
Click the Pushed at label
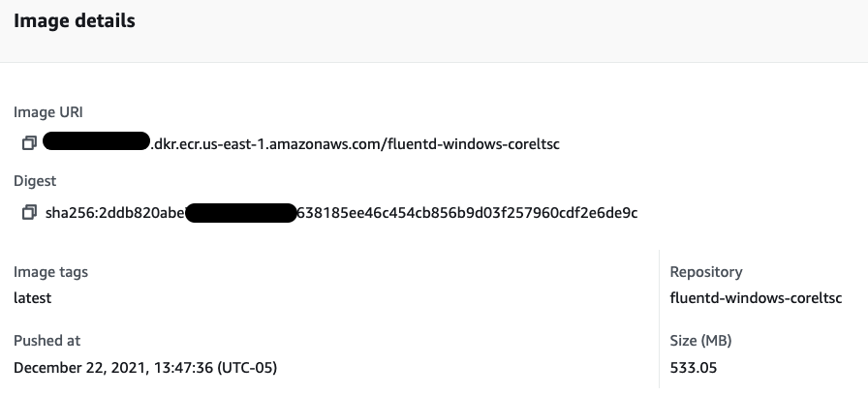point(46,341)
